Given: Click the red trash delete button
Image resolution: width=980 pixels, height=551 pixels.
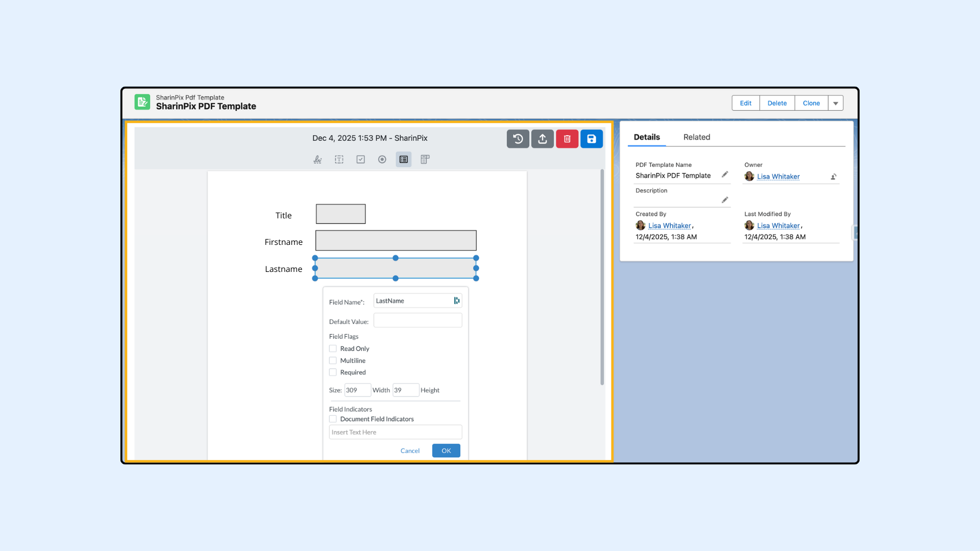Looking at the screenshot, I should [x=567, y=139].
